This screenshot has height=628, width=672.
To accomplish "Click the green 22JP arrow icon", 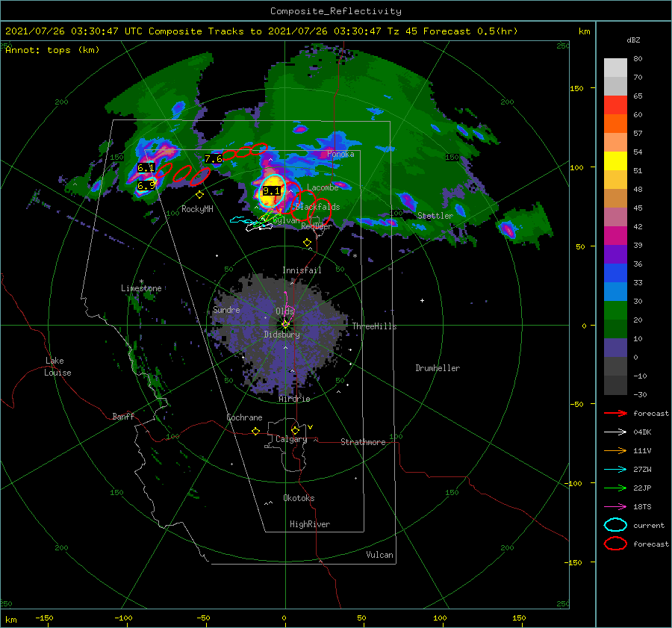I will (x=615, y=488).
